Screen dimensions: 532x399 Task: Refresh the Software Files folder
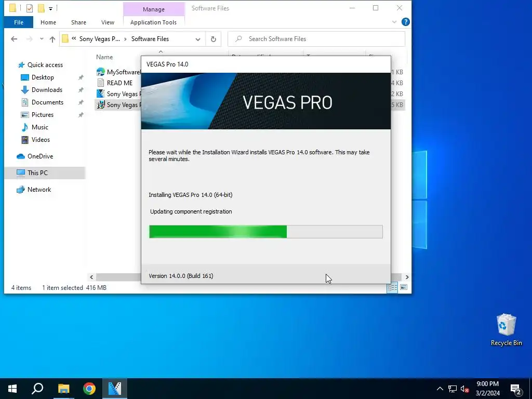click(214, 39)
